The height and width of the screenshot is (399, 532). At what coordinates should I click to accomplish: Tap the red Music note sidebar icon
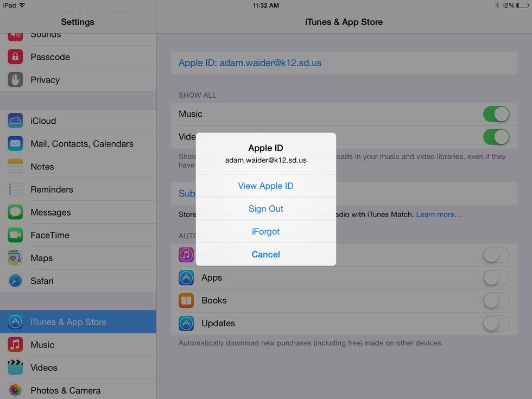pos(15,344)
